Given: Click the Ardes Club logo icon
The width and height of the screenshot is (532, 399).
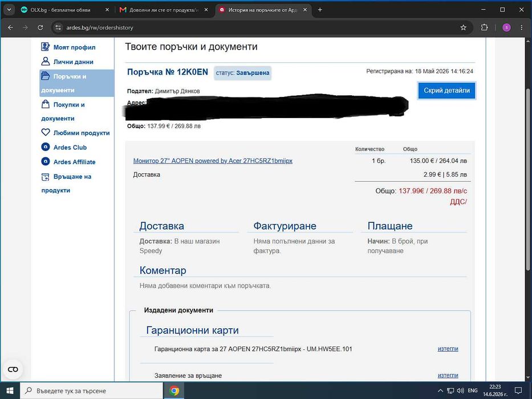Looking at the screenshot, I should point(46,147).
